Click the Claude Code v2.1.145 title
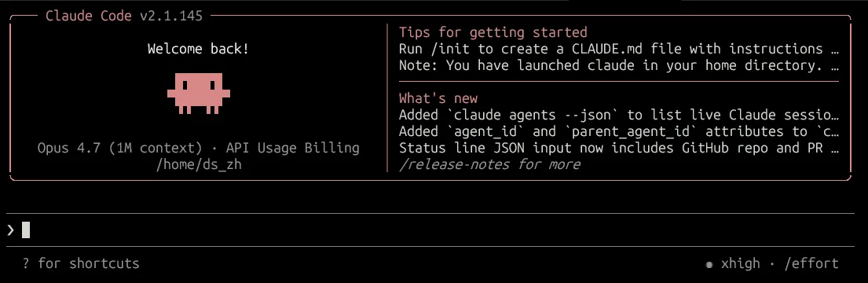Image resolution: width=868 pixels, height=283 pixels. point(124,16)
